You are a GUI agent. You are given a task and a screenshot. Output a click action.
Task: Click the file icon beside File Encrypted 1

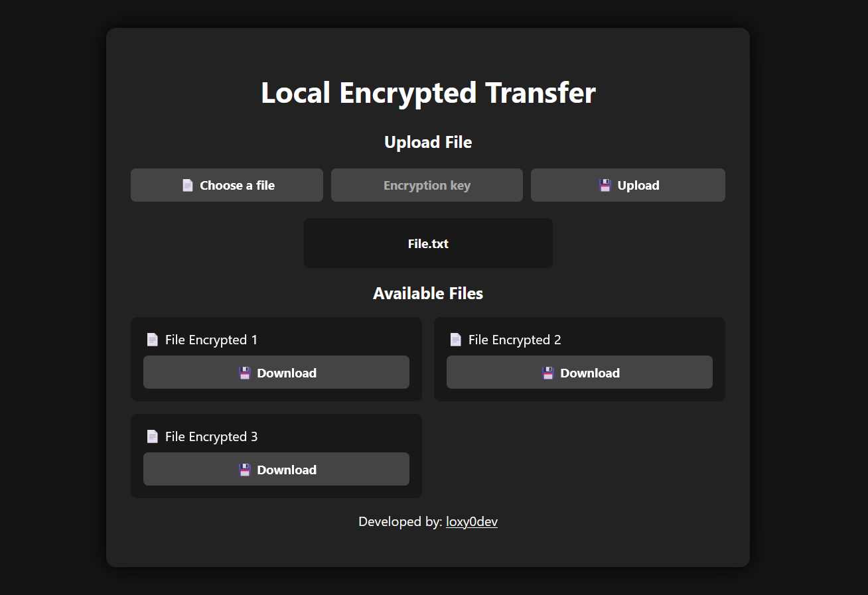[151, 339]
